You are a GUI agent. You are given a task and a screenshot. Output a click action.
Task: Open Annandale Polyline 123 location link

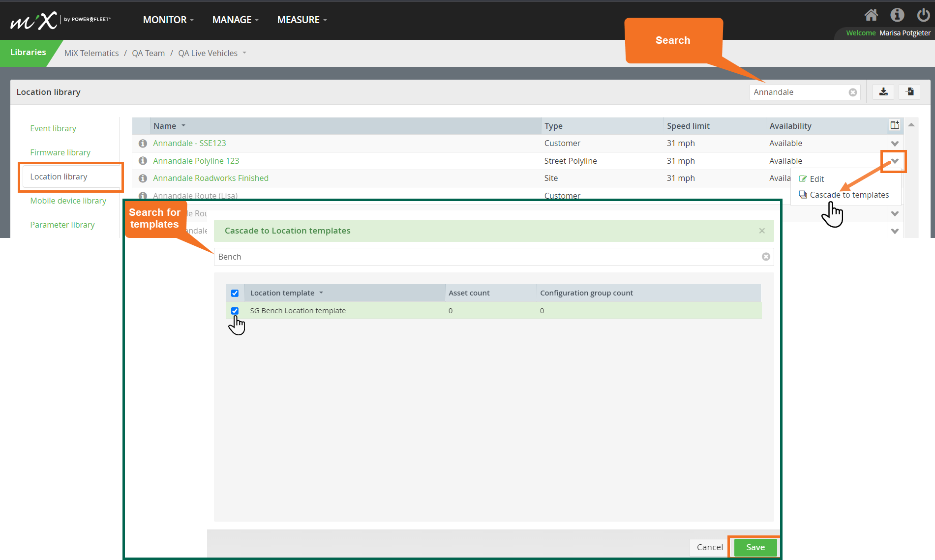(196, 161)
